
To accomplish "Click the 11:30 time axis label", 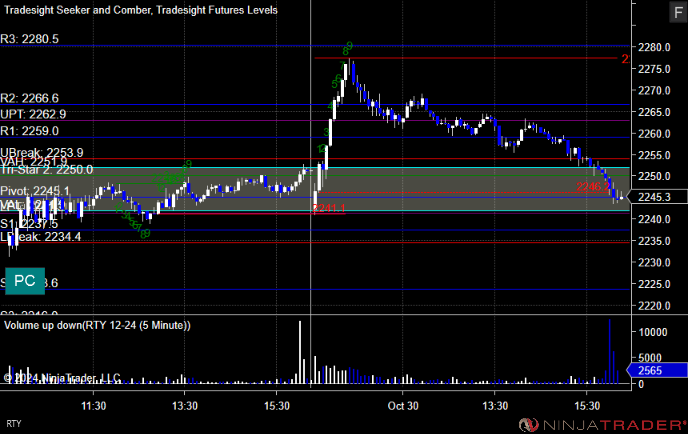I will click(x=93, y=406).
